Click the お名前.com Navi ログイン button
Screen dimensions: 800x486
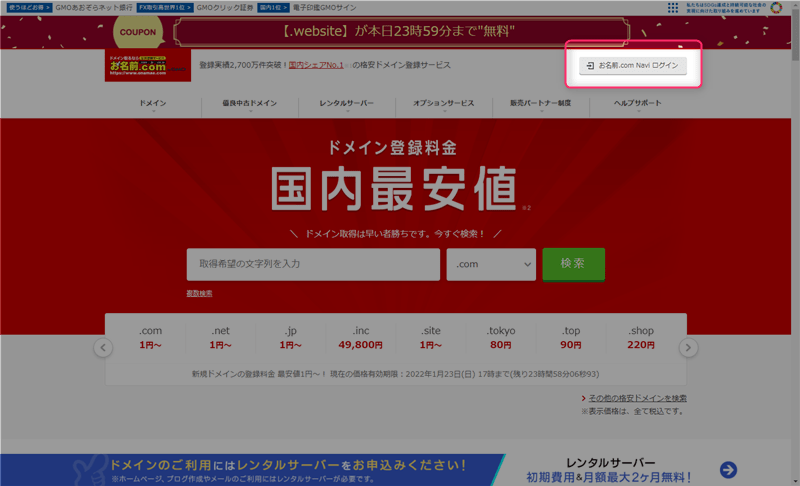pyautogui.click(x=633, y=65)
